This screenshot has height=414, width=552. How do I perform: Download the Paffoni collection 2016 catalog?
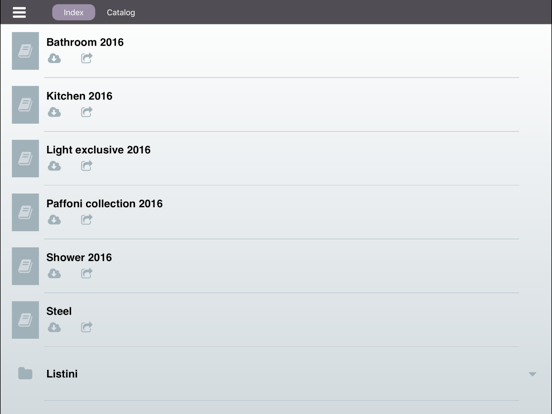pos(54,220)
